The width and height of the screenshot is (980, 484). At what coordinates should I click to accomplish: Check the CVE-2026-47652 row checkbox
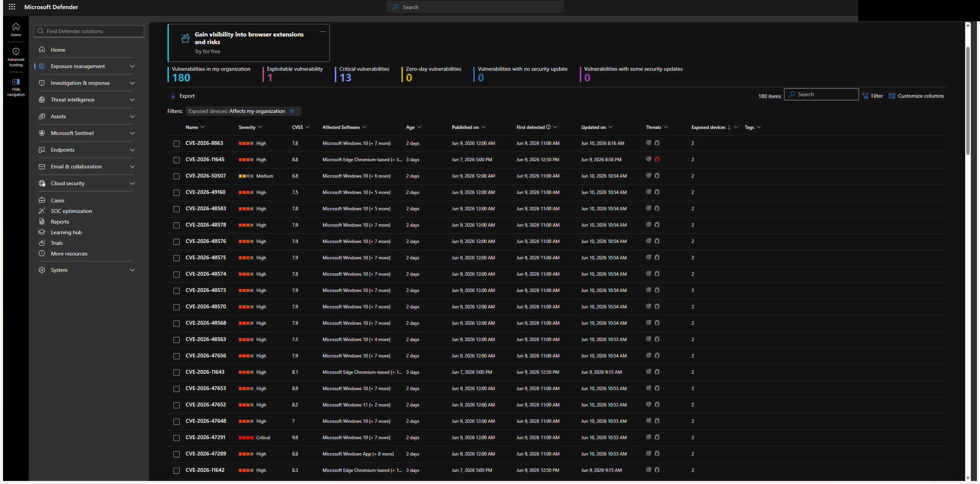pyautogui.click(x=177, y=405)
